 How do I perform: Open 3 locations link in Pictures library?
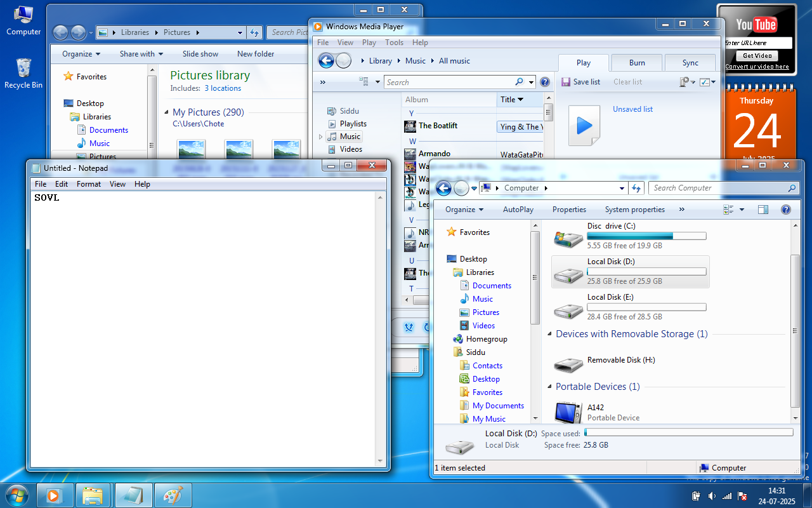click(223, 88)
